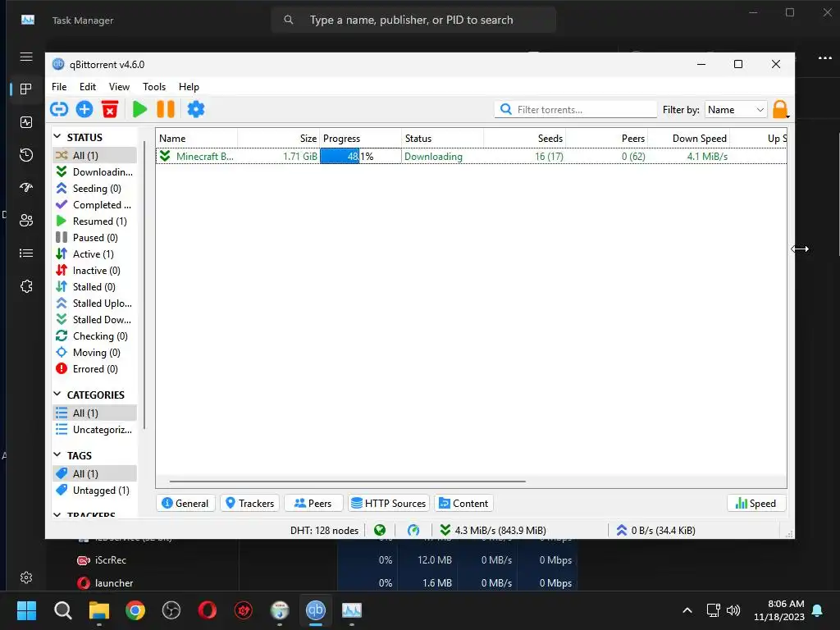Screen dimensions: 840x630
Task: Select Paused (0) filter
Action: (x=95, y=238)
